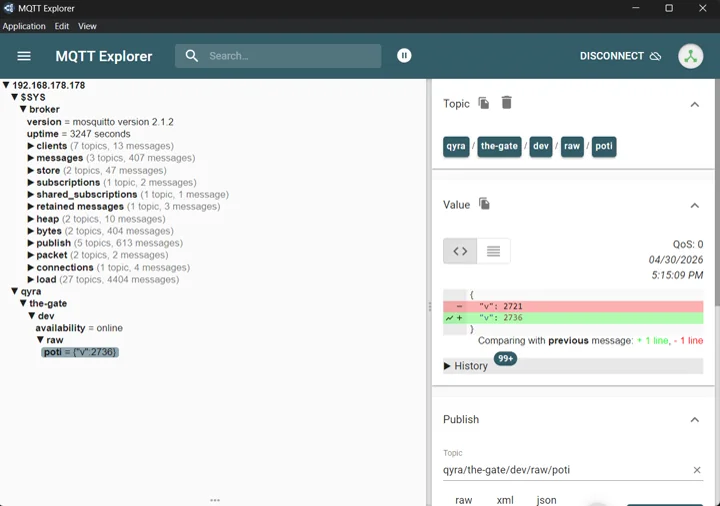The width and height of the screenshot is (720, 506).
Task: Expand the bytes node
Action: (x=31, y=231)
